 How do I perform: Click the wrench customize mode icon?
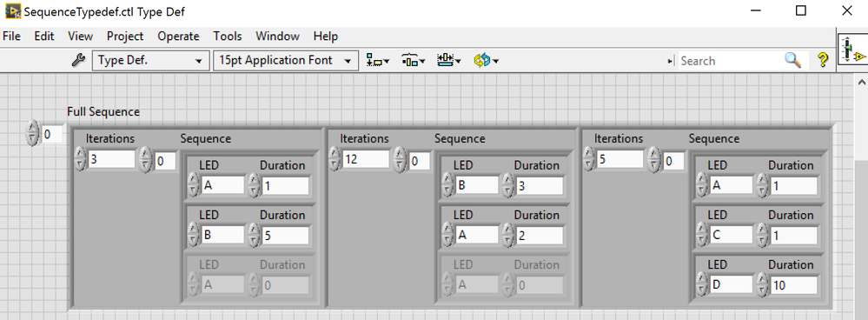tap(79, 60)
